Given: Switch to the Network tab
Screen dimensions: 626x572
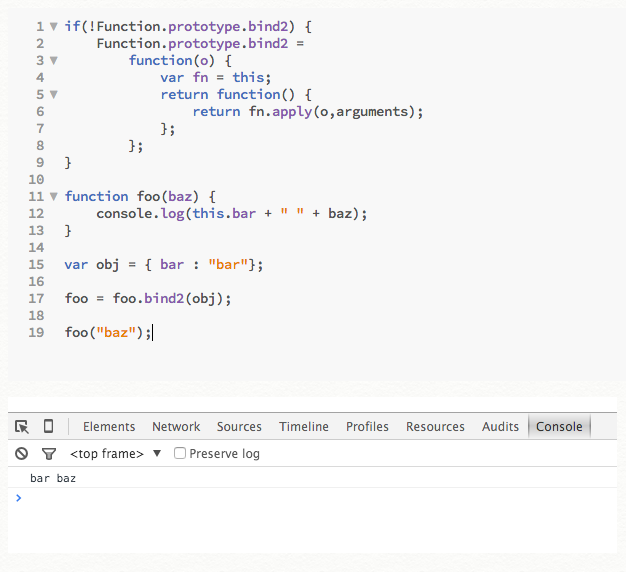Looking at the screenshot, I should pos(176,427).
